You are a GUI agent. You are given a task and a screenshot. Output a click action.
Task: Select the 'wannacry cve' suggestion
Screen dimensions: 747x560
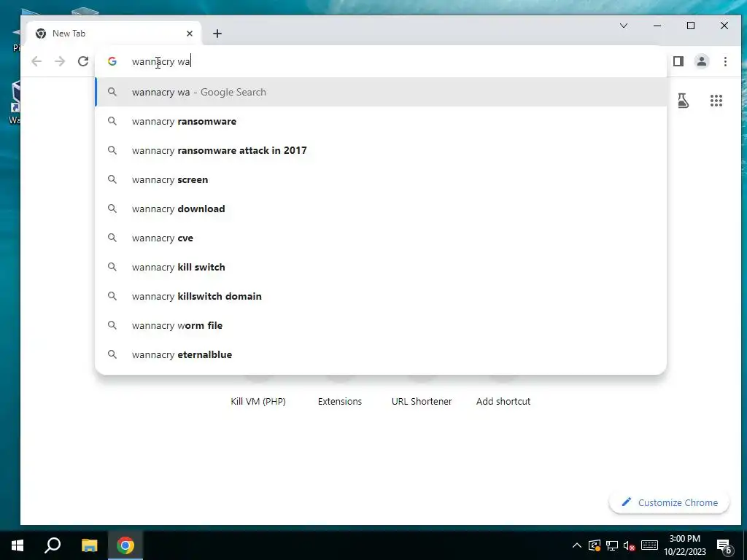[x=381, y=238]
